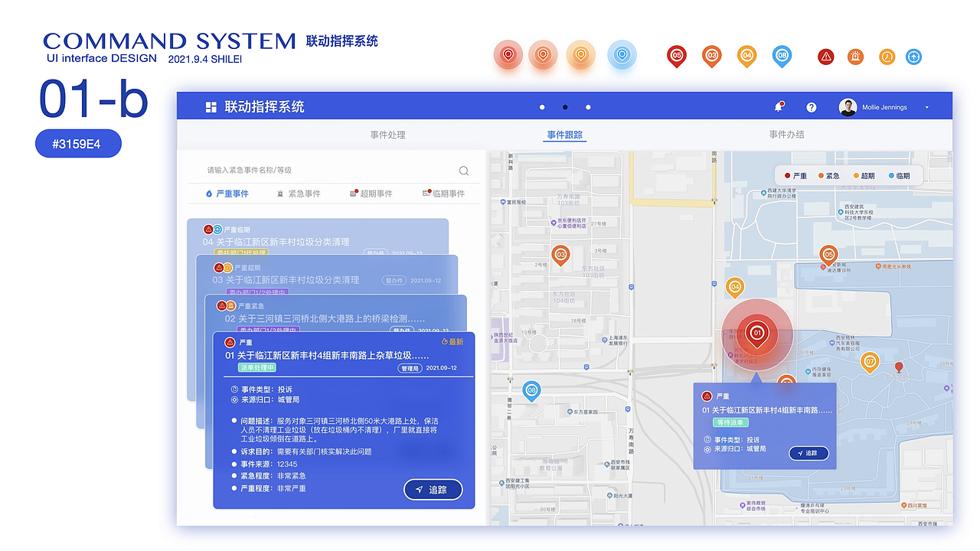Click red warning icon on card 04
Screen dimensions: 980x551
coord(207,229)
